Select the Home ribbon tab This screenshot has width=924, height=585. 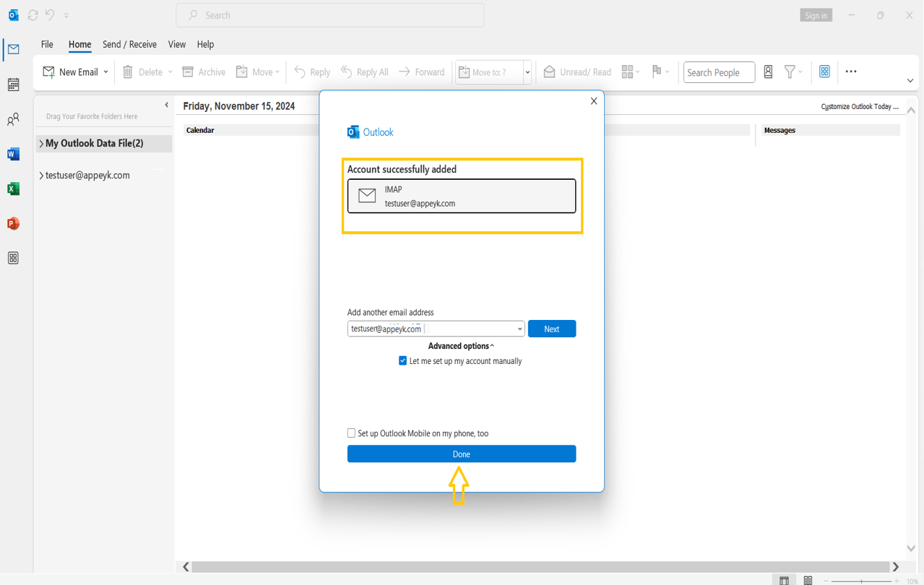click(79, 44)
